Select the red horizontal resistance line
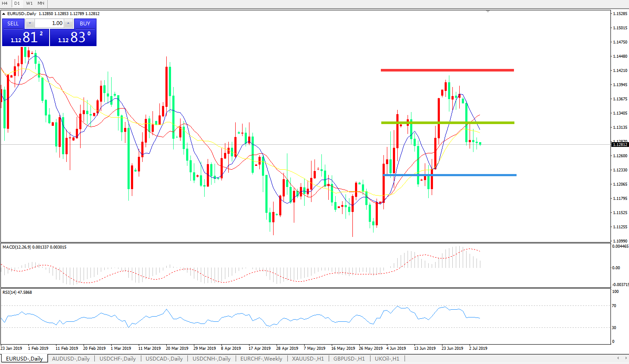Image resolution: width=629 pixels, height=364 pixels. click(447, 70)
